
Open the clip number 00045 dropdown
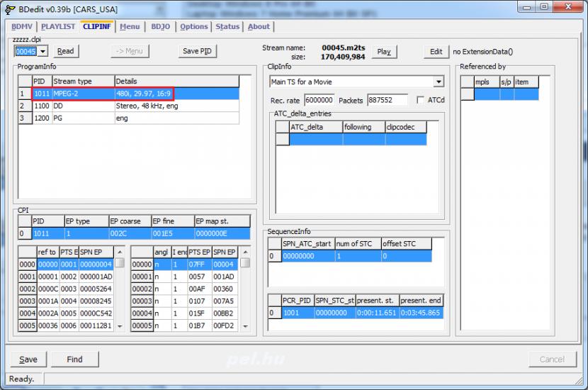pyautogui.click(x=43, y=51)
